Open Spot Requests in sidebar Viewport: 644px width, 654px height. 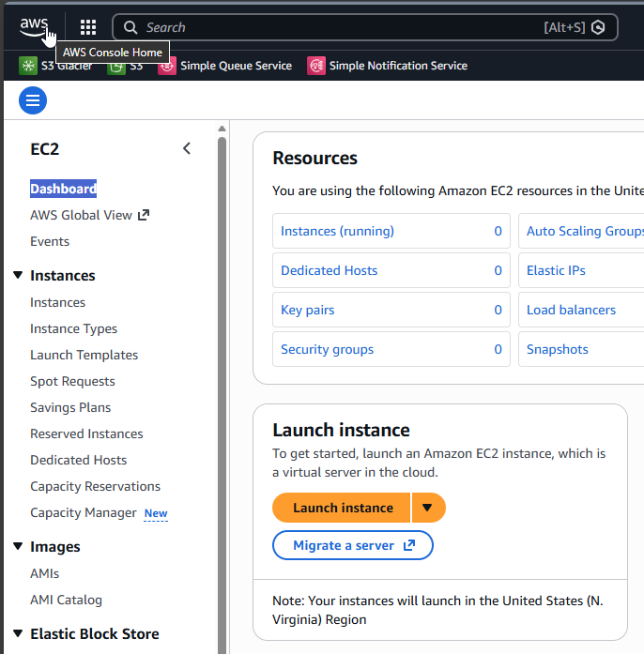click(x=72, y=381)
